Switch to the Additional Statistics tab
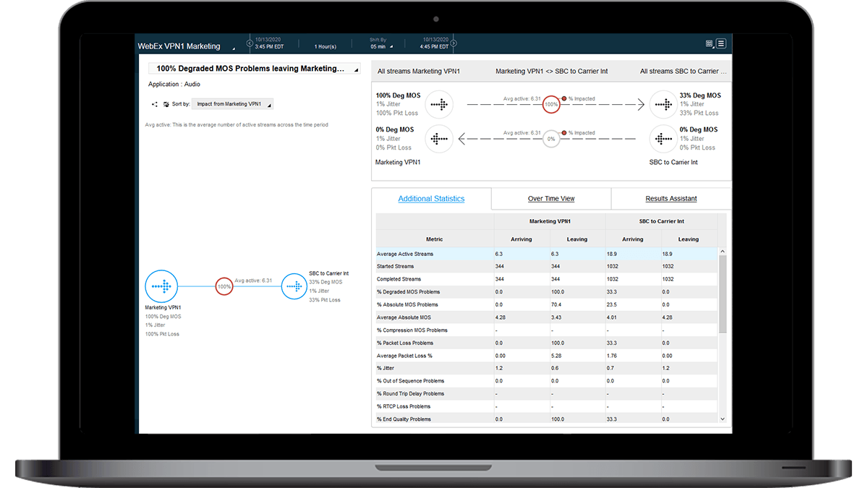Viewport: 868px width, 488px height. 431,199
